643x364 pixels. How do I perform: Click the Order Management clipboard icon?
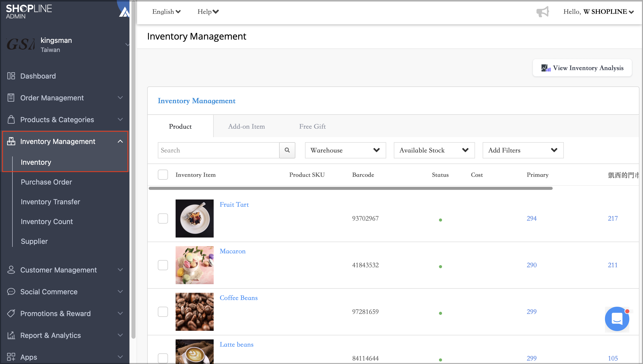point(11,98)
